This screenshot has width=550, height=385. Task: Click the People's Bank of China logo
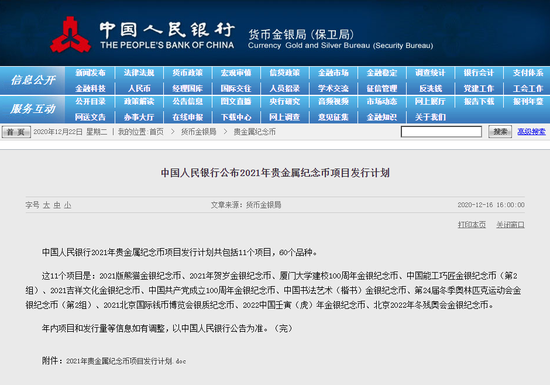click(x=71, y=35)
